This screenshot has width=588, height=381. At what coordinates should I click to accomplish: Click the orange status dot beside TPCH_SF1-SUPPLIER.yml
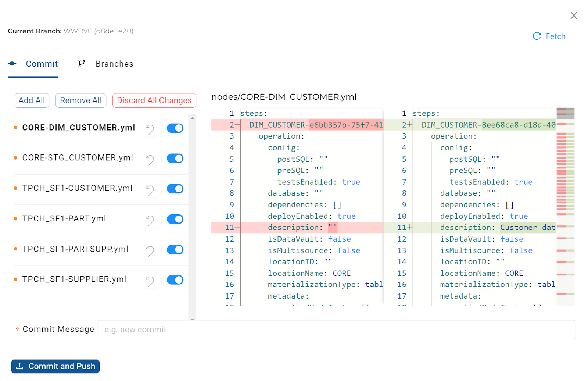[15, 279]
